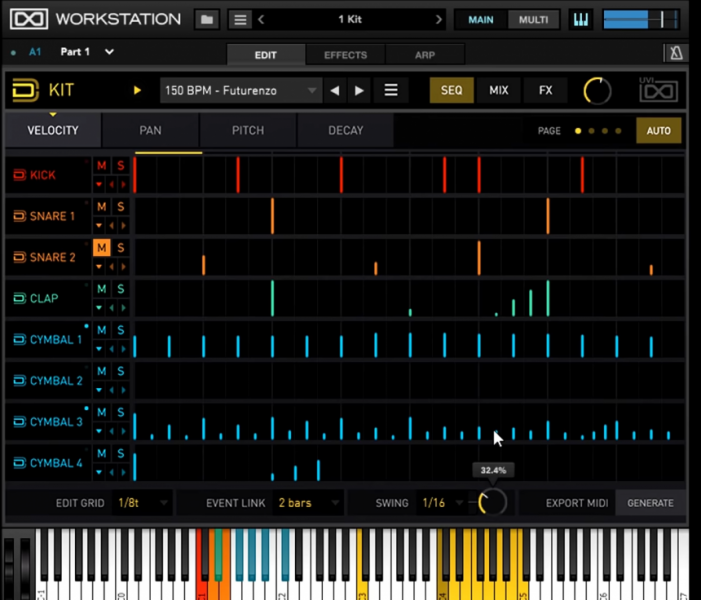Viewport: 701px width, 600px height.
Task: Shift KICK pattern right arrow
Action: coord(123,184)
